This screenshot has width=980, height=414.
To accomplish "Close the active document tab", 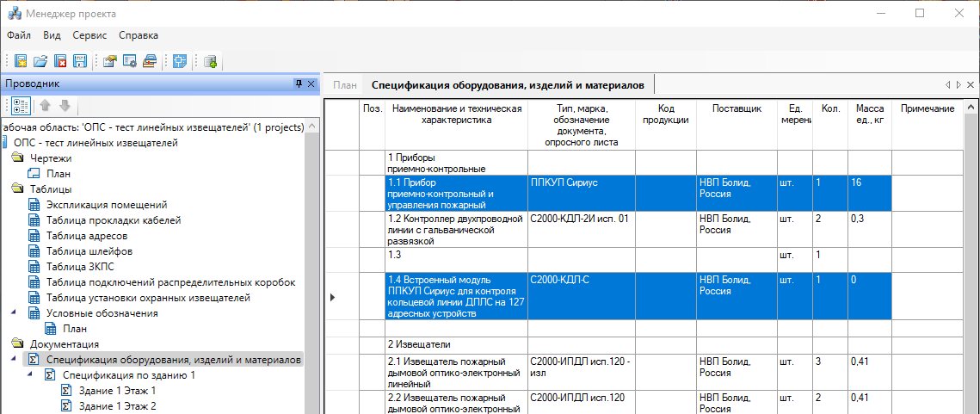I will click(x=971, y=84).
